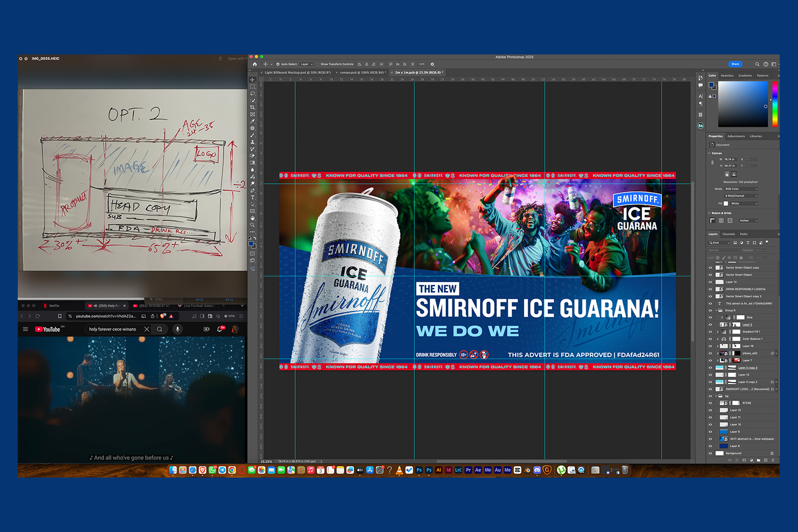798x532 pixels.
Task: Activate the Zoom tool in the toolbar
Action: pos(252,225)
